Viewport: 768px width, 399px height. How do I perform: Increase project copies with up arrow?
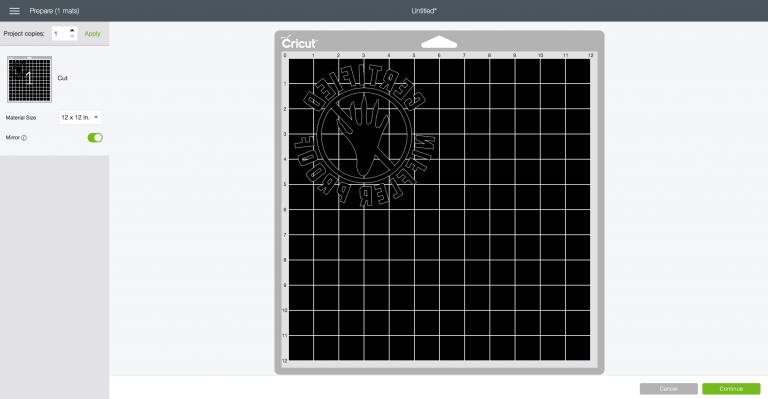tap(72, 30)
